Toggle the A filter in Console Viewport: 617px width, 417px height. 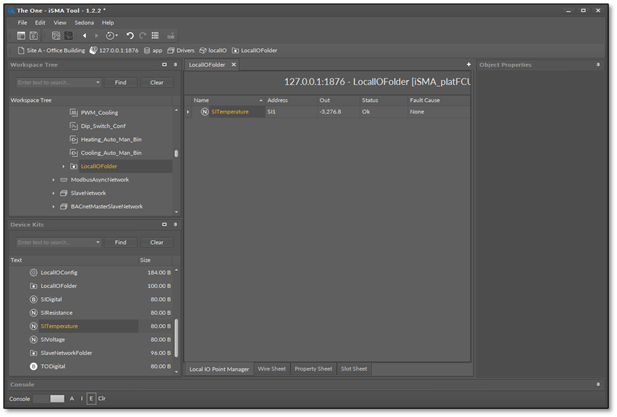tap(72, 398)
